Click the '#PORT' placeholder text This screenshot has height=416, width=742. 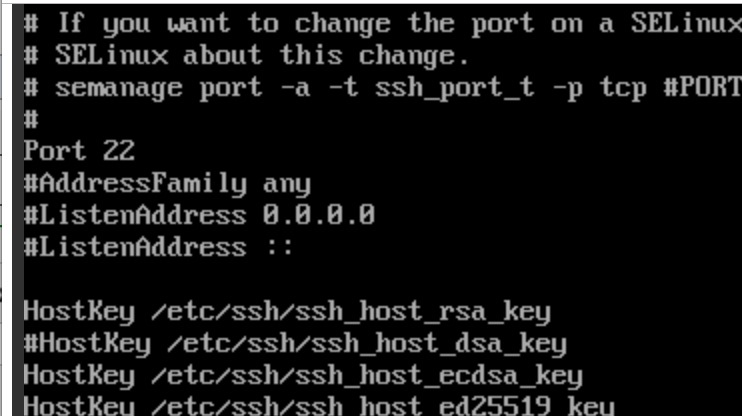[703, 88]
